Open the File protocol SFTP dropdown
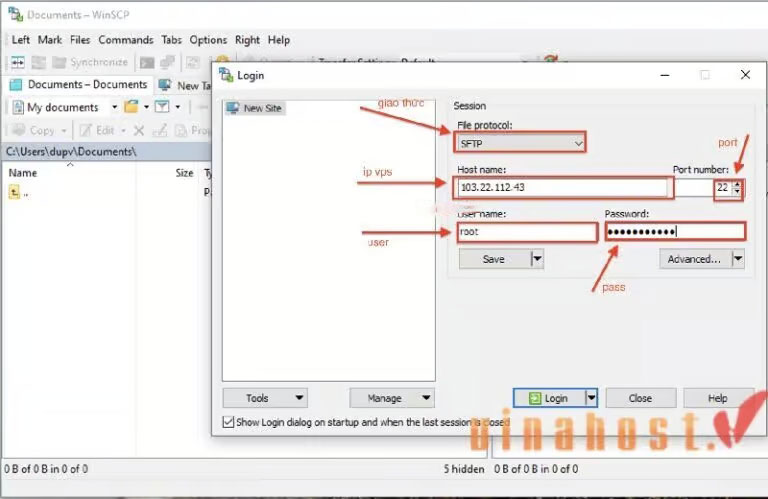This screenshot has width=768, height=499. point(520,143)
